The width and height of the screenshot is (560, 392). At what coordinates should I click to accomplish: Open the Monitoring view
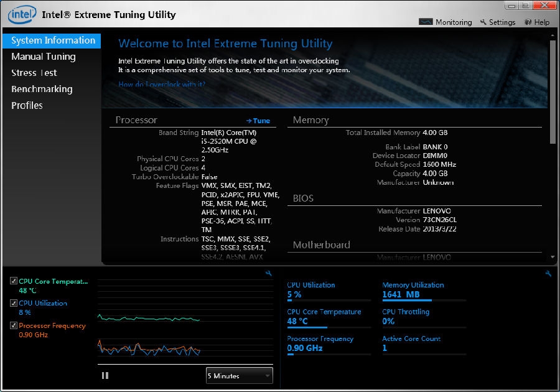click(x=445, y=22)
